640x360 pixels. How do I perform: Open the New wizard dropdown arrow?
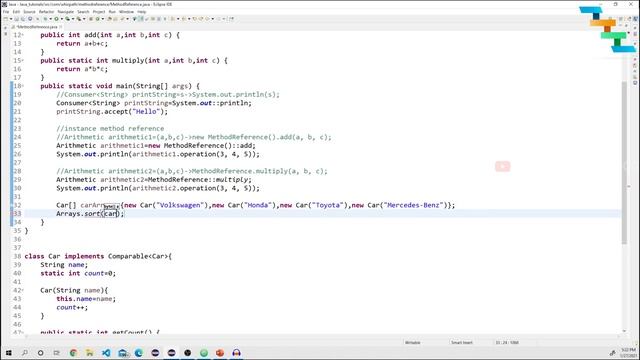[x=11, y=19]
